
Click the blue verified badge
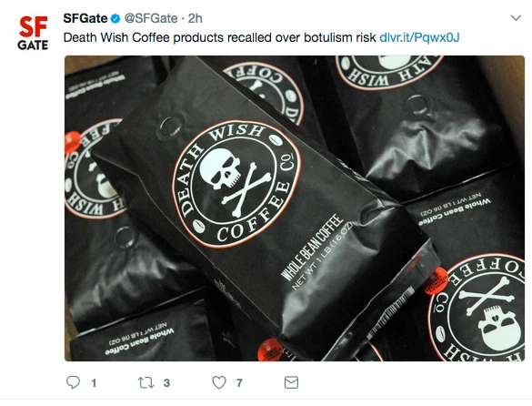point(115,18)
